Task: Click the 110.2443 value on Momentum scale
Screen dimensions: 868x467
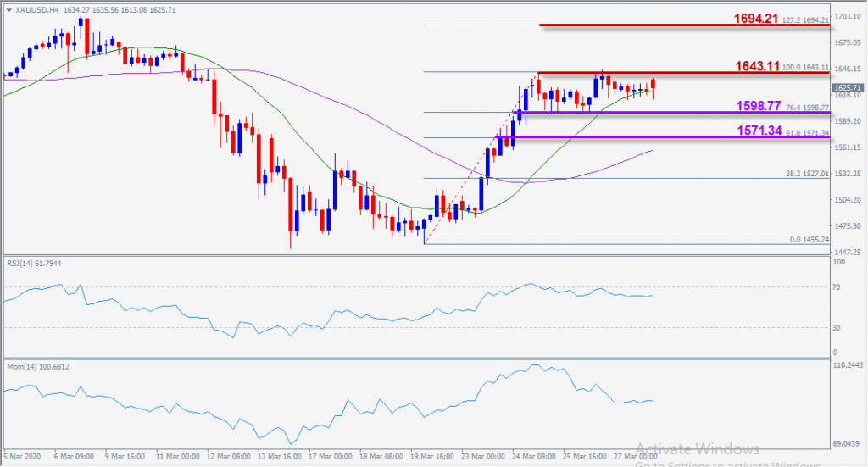Action: [849, 365]
